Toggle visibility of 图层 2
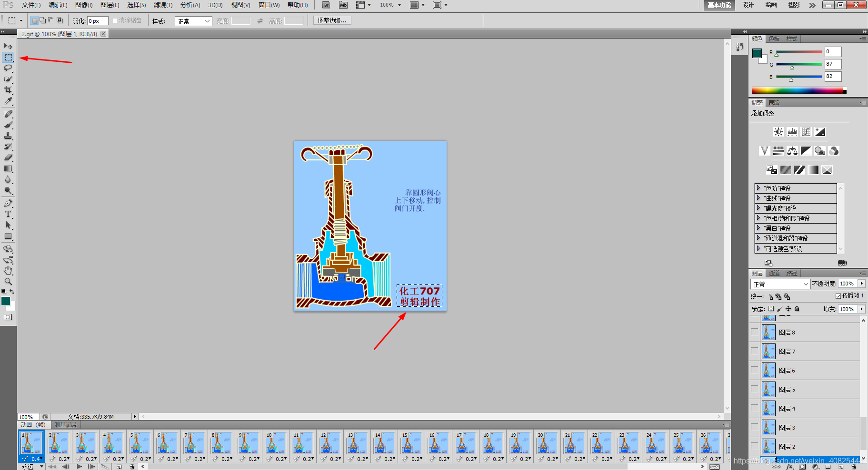This screenshot has width=868, height=470. [754, 446]
